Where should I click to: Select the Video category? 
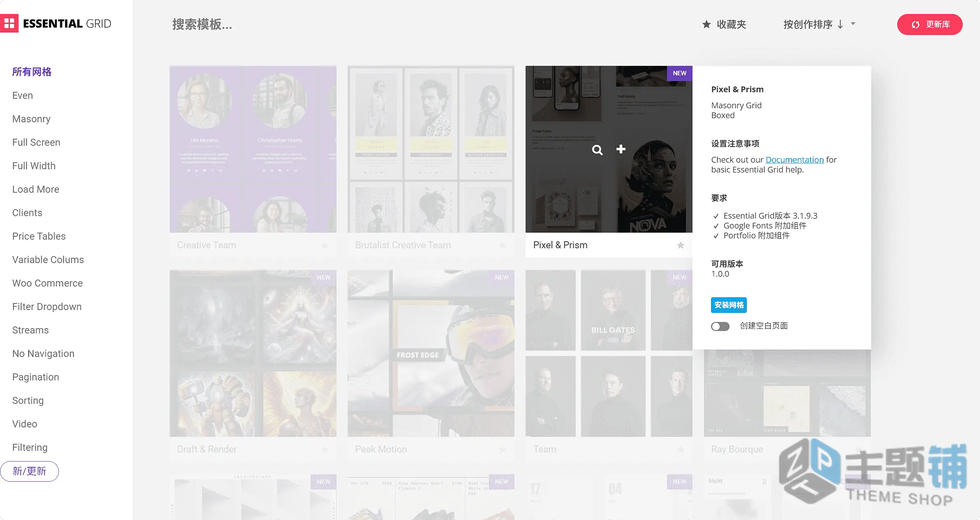coord(25,424)
